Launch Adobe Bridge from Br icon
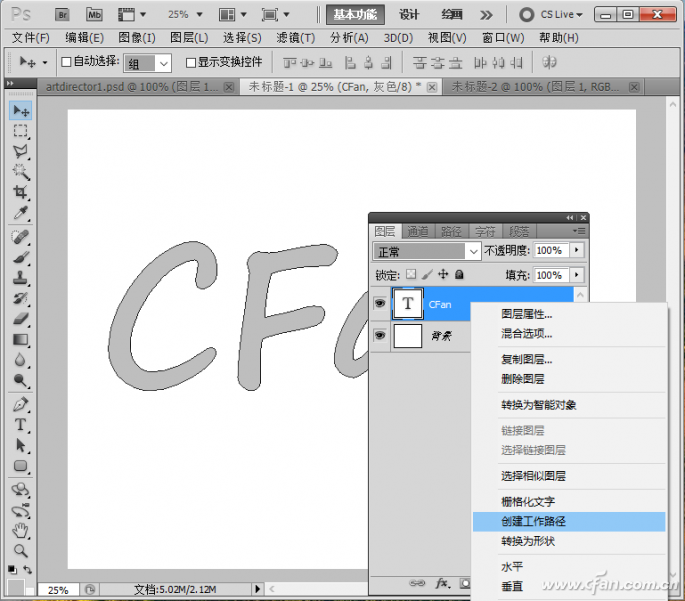This screenshot has width=685, height=601. click(62, 15)
